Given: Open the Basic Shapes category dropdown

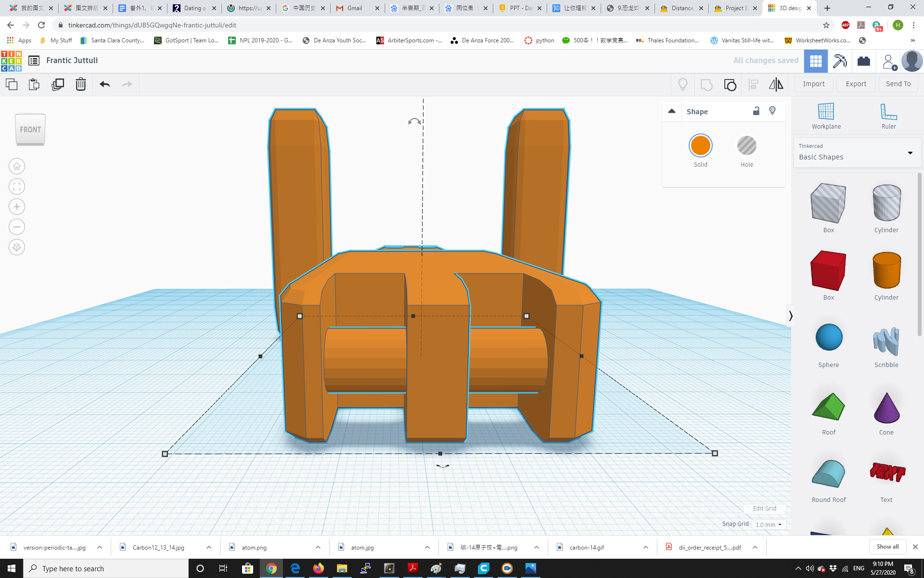Looking at the screenshot, I should pyautogui.click(x=857, y=152).
